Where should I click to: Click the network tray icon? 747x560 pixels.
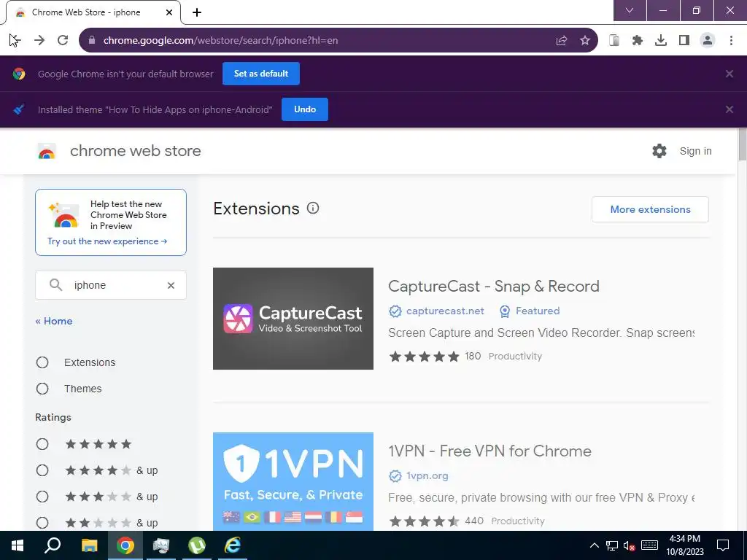(x=612, y=545)
